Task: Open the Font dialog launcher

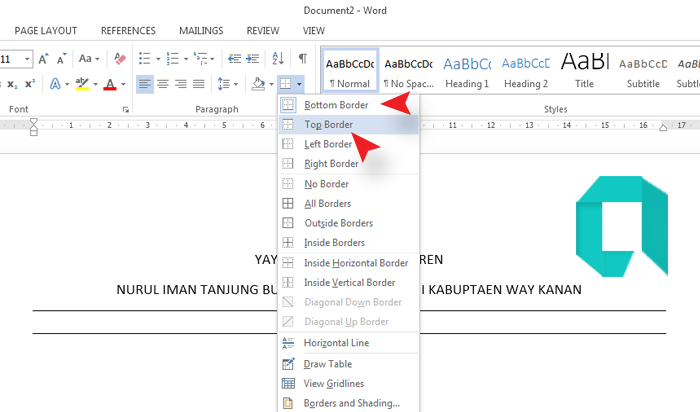Action: click(126, 109)
